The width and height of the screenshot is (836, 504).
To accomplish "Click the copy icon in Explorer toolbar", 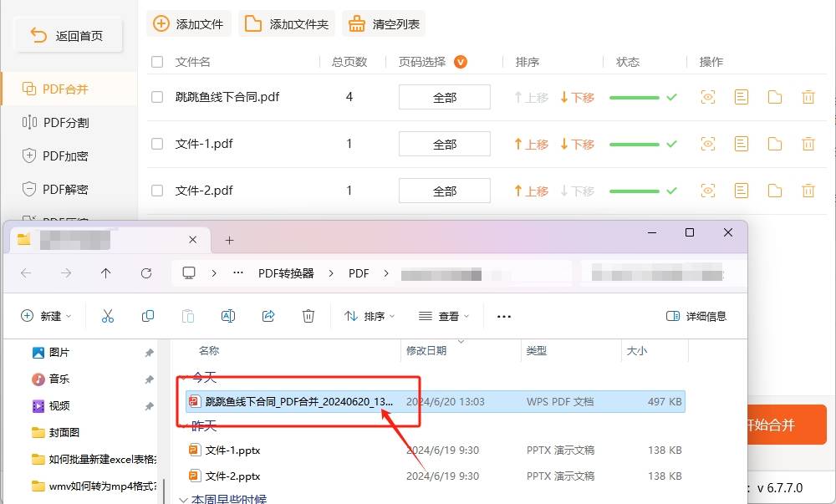I will [x=148, y=316].
